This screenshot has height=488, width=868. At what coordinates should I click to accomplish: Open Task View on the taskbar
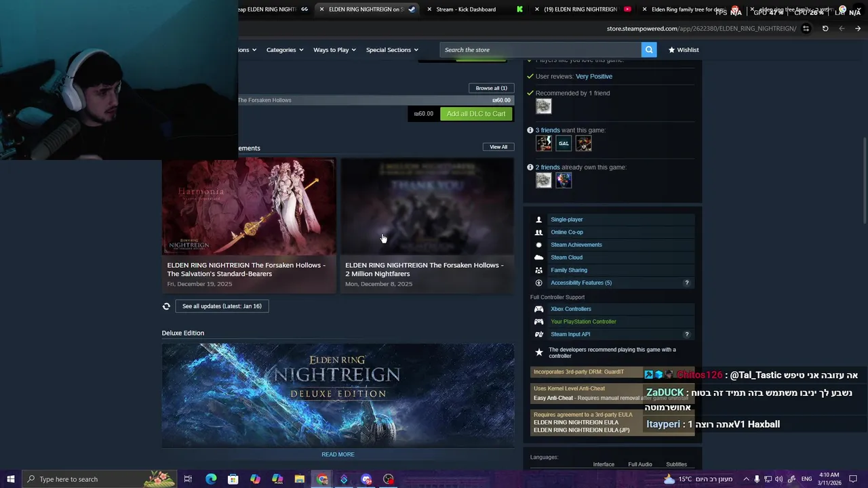pyautogui.click(x=188, y=479)
